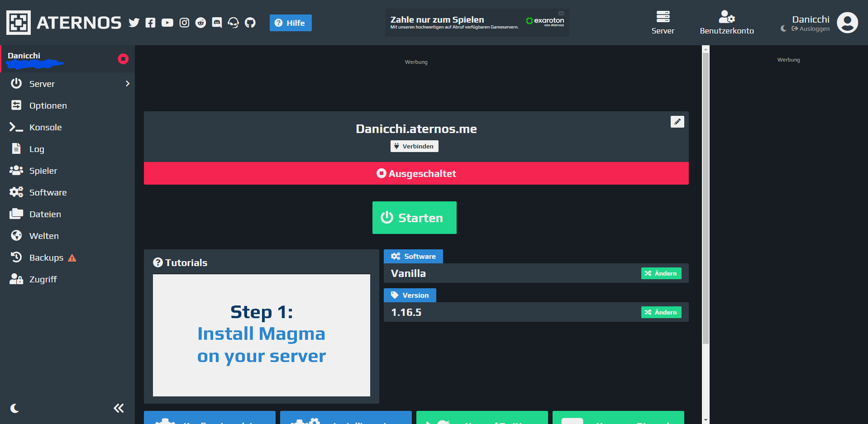This screenshot has width=868, height=424.
Task: Toggle the moon icon beside Ausloggen
Action: [x=783, y=29]
